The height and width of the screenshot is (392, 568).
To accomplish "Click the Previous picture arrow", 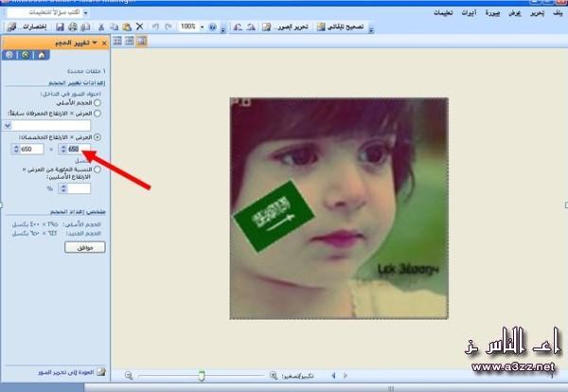I will tap(333, 376).
